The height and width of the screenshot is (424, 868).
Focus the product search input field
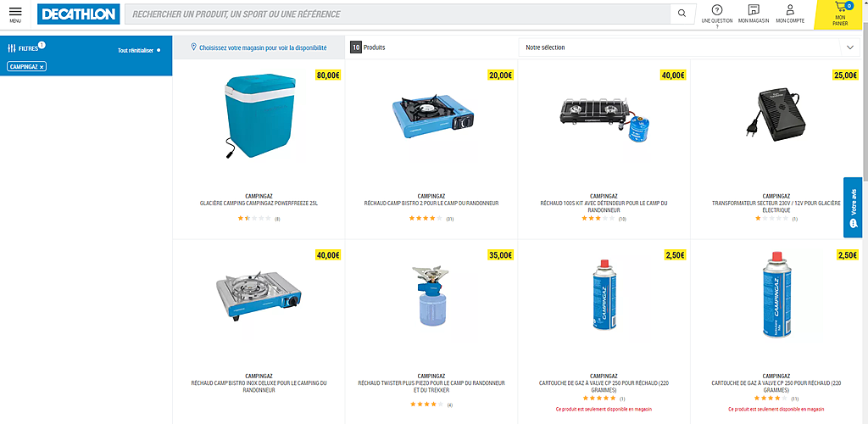[398, 14]
